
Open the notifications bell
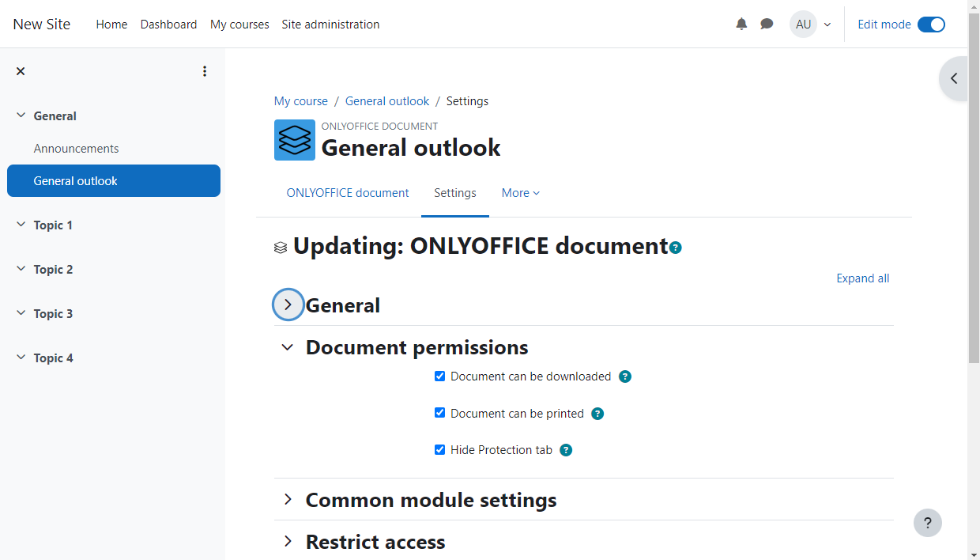tap(741, 24)
